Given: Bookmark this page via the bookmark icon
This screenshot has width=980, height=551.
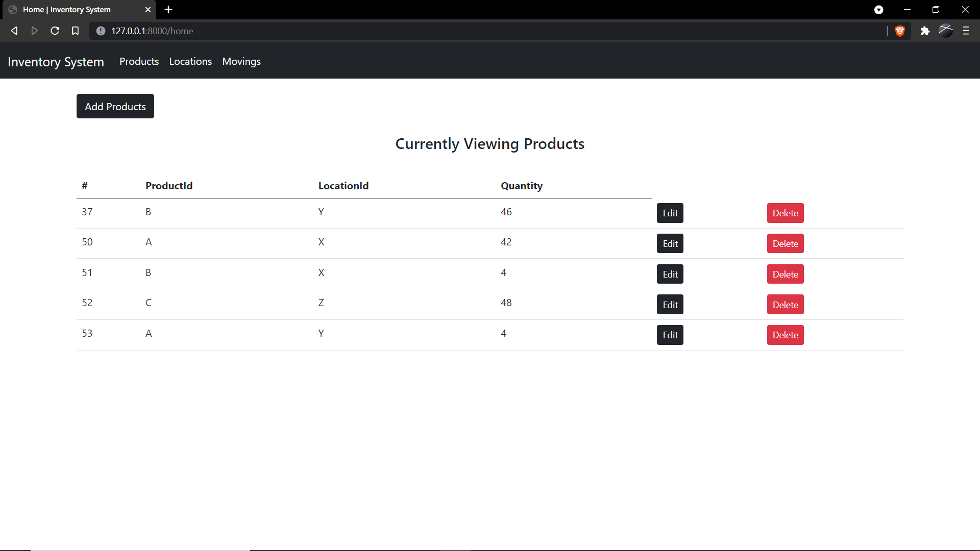Looking at the screenshot, I should pos(75,31).
